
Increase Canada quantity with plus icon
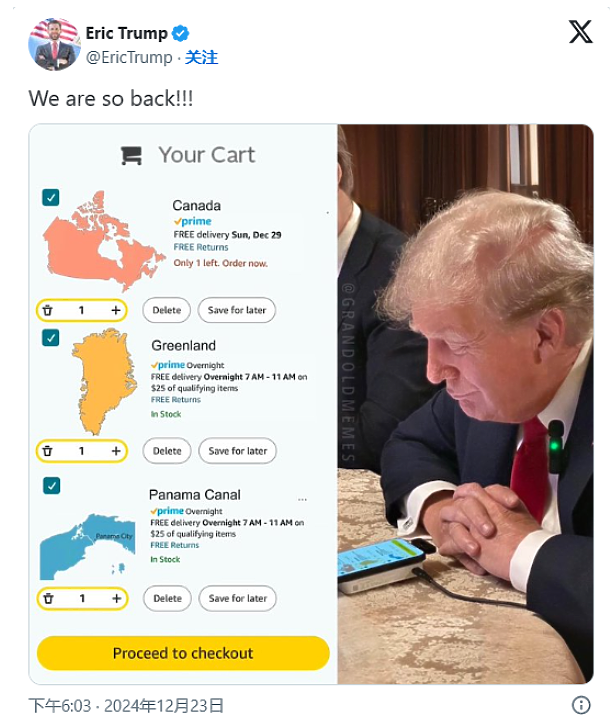(x=116, y=310)
